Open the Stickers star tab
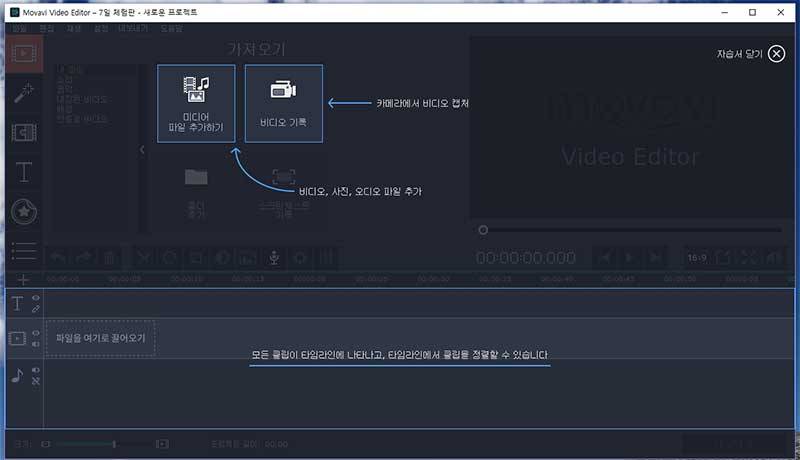The width and height of the screenshot is (800, 460). pyautogui.click(x=24, y=212)
